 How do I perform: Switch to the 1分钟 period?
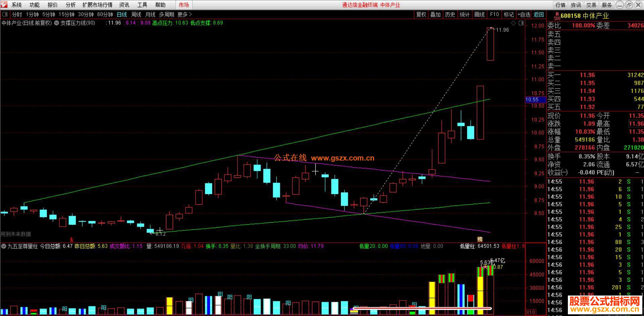click(33, 14)
